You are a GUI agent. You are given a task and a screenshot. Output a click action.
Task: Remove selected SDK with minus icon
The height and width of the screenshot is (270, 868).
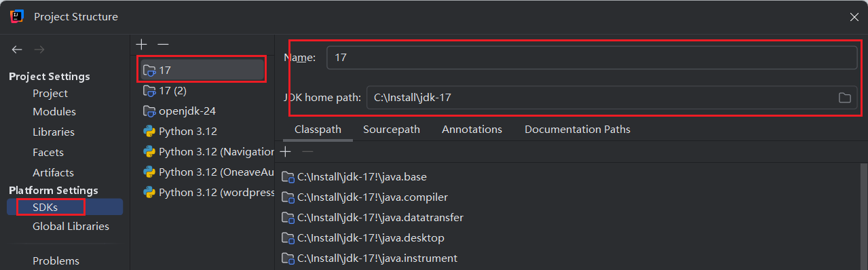coord(163,44)
